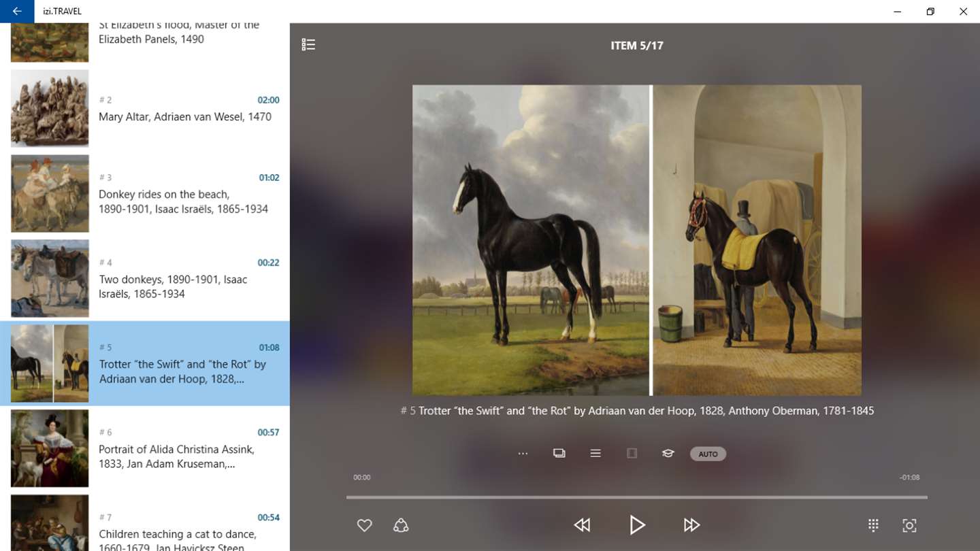Show the text description lines icon
The image size is (980, 551).
point(595,454)
